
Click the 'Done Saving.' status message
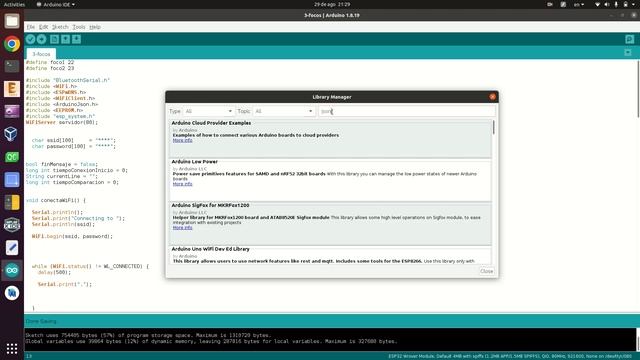coord(41,322)
